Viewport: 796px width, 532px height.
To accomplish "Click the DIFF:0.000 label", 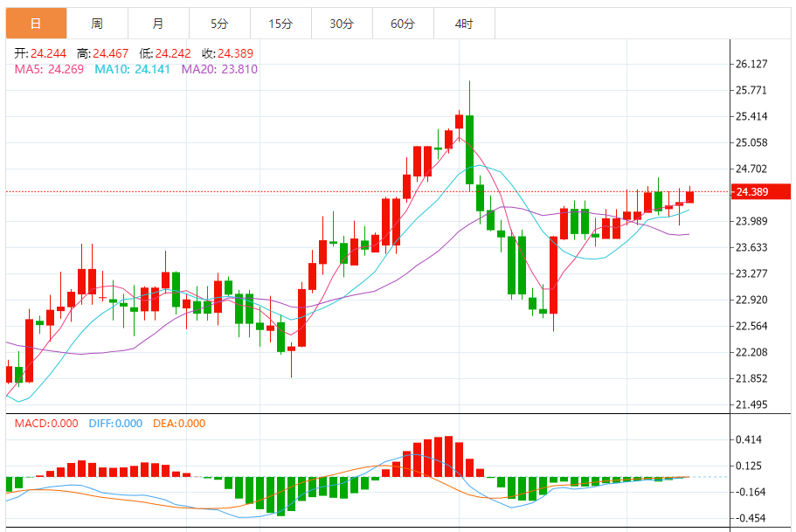I will coord(115,424).
